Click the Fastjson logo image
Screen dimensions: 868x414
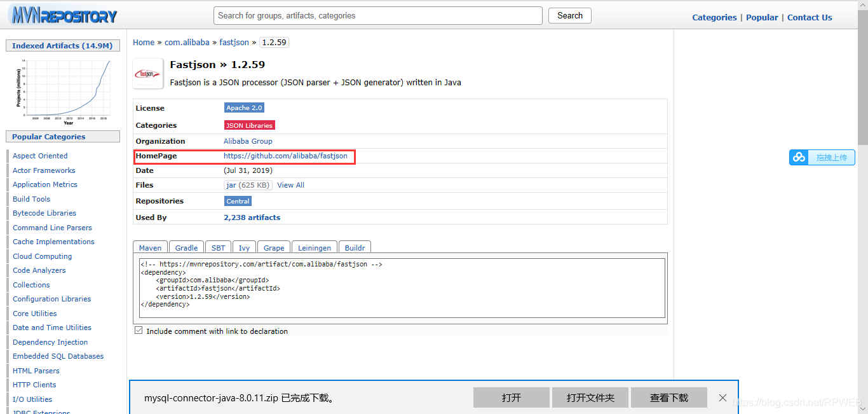pos(147,74)
